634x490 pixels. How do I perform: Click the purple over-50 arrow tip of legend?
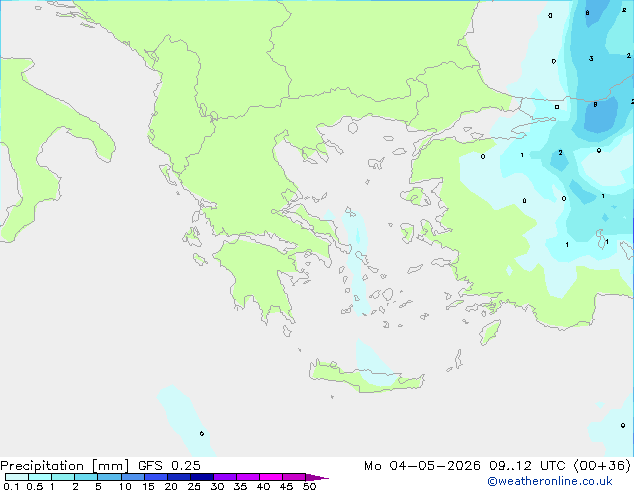coord(317,477)
